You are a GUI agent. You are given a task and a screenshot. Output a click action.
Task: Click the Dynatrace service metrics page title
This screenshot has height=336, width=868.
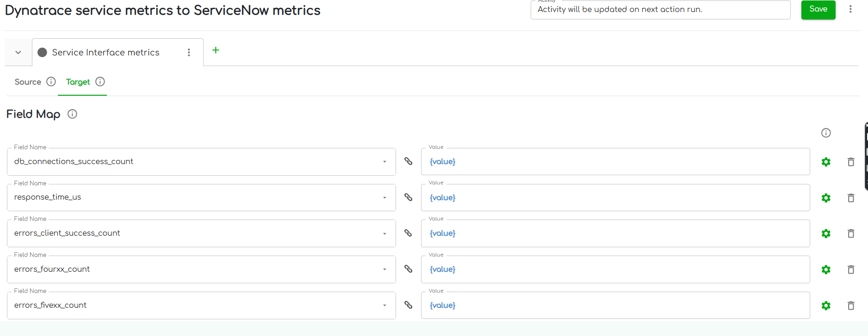(162, 11)
